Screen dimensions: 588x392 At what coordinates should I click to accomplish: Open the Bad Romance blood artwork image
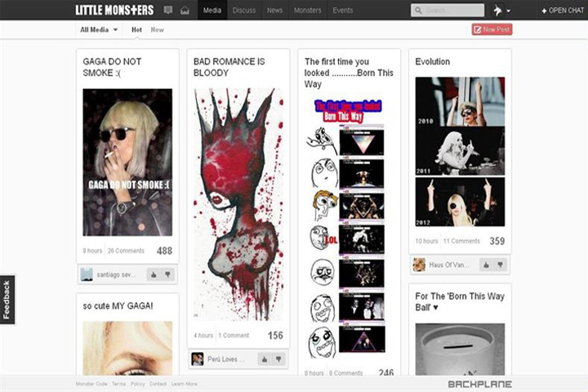238,204
